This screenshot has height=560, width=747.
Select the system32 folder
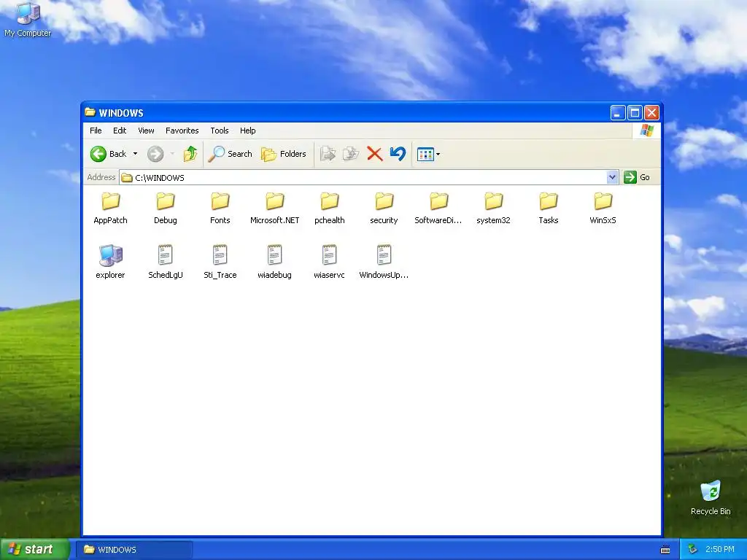[x=494, y=208]
